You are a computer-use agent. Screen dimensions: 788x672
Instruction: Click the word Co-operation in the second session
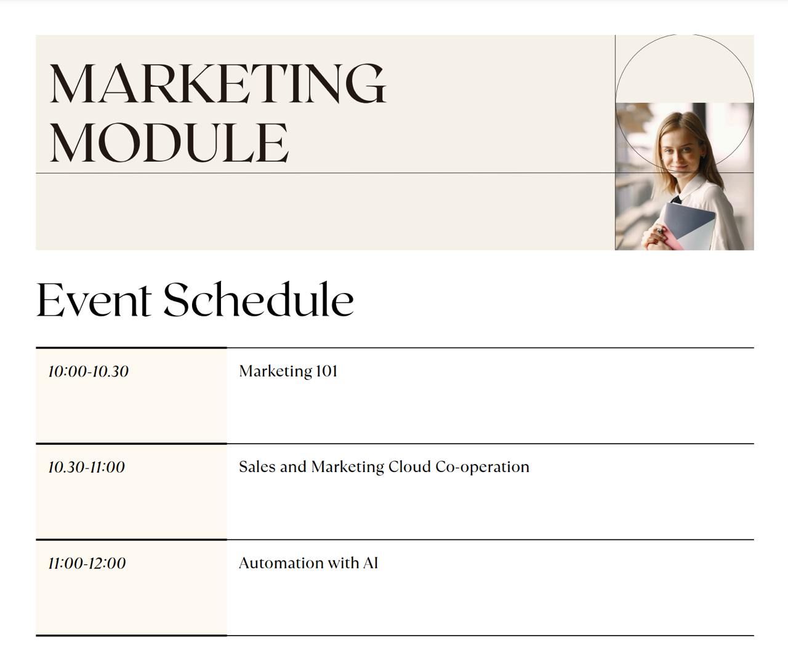coord(482,467)
